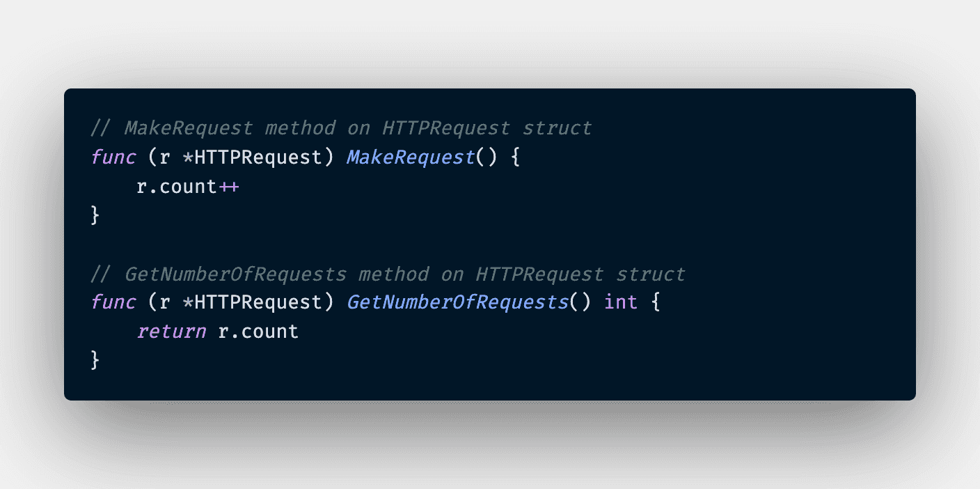The image size is (980, 489).
Task: Click the opening brace after MakeRequest()
Action: point(515,157)
